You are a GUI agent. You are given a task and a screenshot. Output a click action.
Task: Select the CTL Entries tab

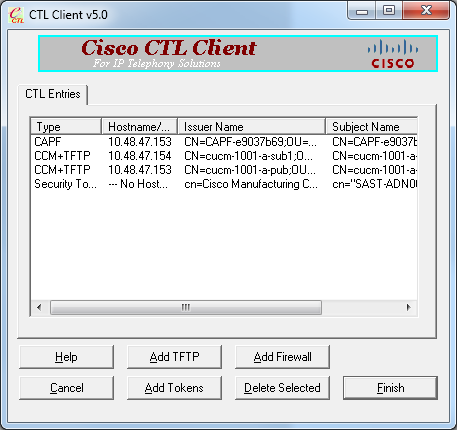coord(53,94)
